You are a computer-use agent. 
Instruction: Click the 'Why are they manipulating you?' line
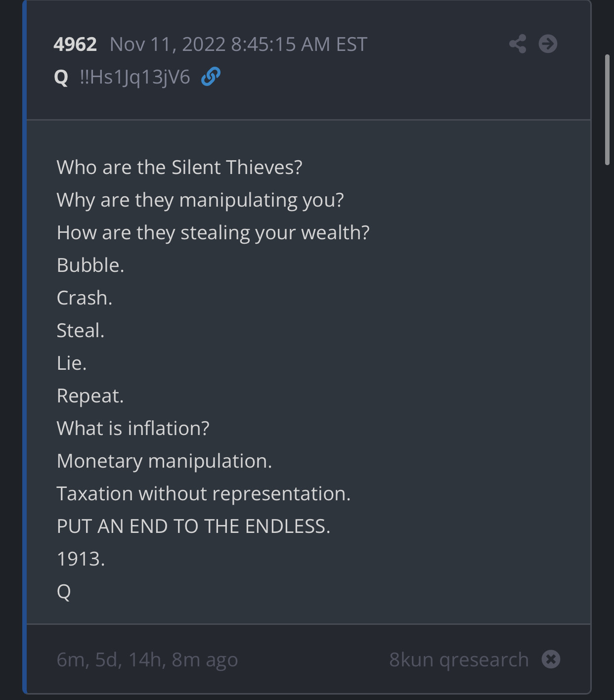(x=200, y=200)
